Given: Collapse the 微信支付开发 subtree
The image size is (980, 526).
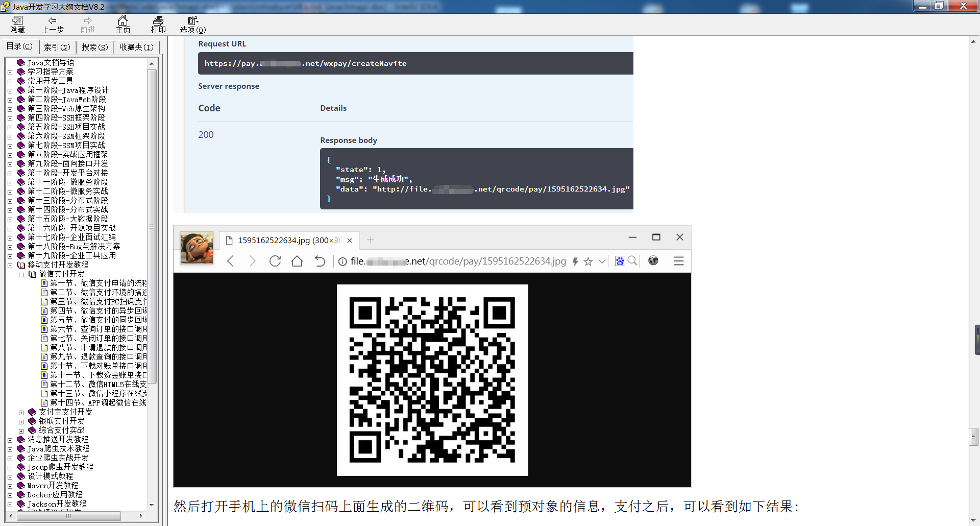Looking at the screenshot, I should (21, 274).
